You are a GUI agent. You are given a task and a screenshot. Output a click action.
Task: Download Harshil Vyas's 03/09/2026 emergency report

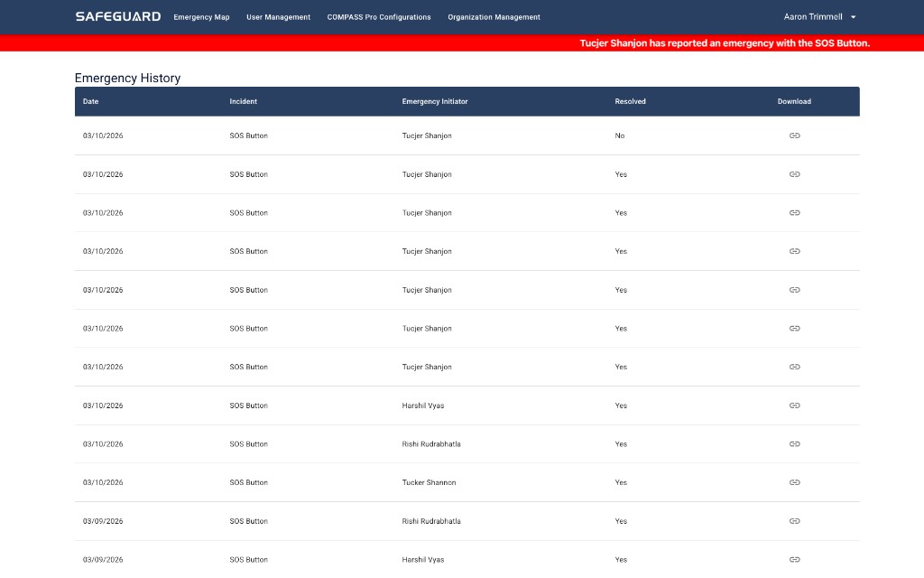(x=794, y=560)
